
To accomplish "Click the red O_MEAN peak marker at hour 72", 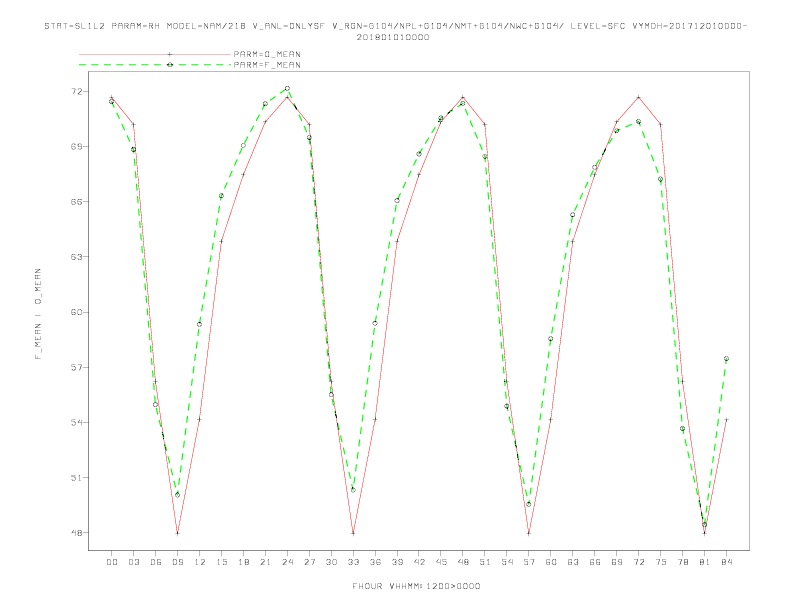I will (638, 97).
